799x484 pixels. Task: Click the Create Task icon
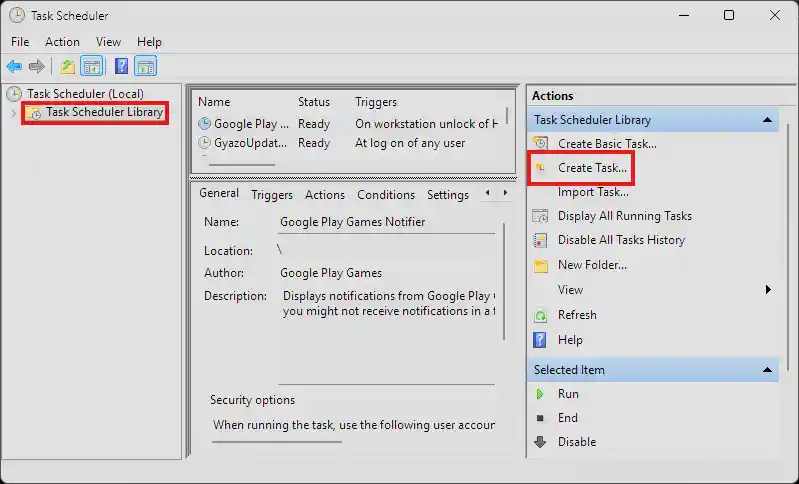pyautogui.click(x=540, y=167)
